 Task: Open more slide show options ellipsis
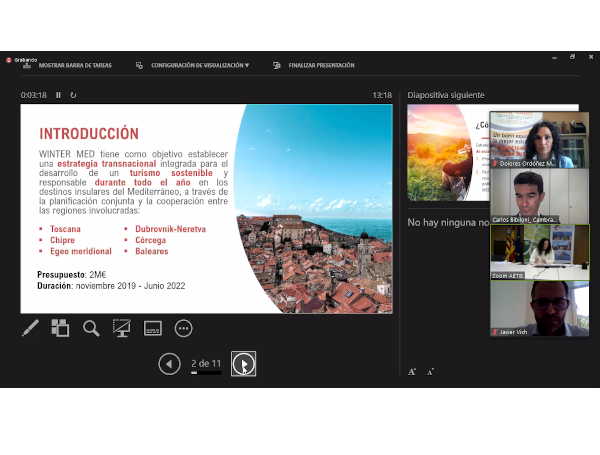pyautogui.click(x=183, y=328)
